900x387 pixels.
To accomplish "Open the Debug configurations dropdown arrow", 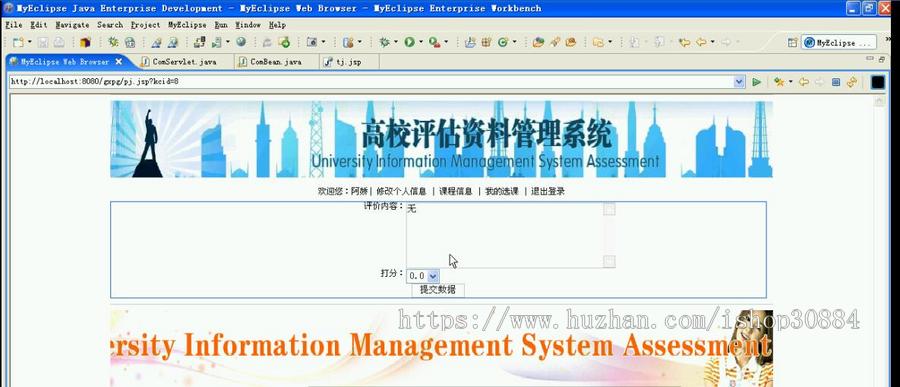I will (395, 42).
